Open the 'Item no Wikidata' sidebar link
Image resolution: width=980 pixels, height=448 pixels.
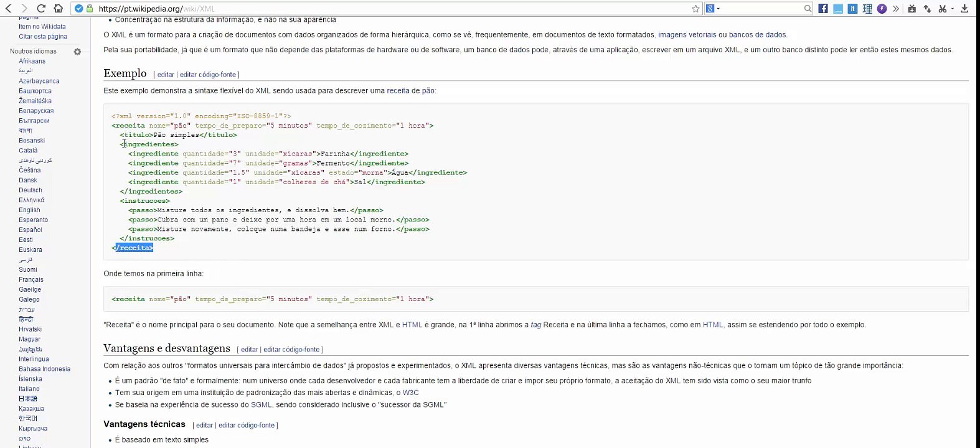click(x=42, y=27)
